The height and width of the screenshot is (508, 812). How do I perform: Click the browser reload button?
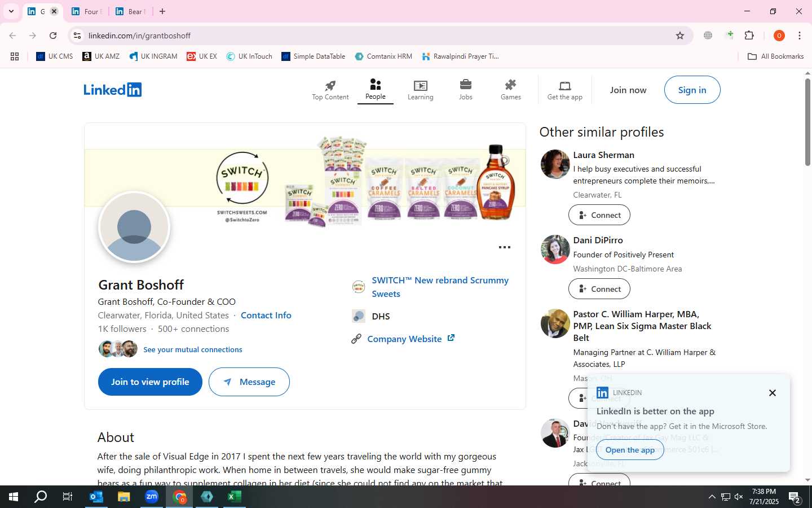coord(53,36)
